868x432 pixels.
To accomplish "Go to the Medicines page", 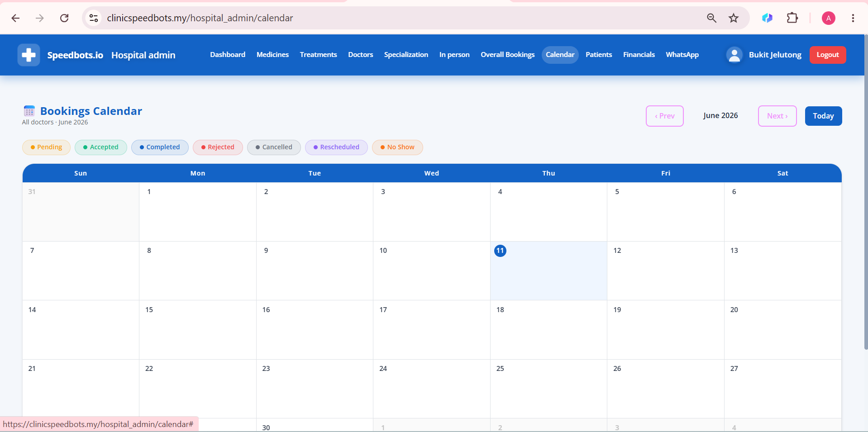I will [272, 55].
